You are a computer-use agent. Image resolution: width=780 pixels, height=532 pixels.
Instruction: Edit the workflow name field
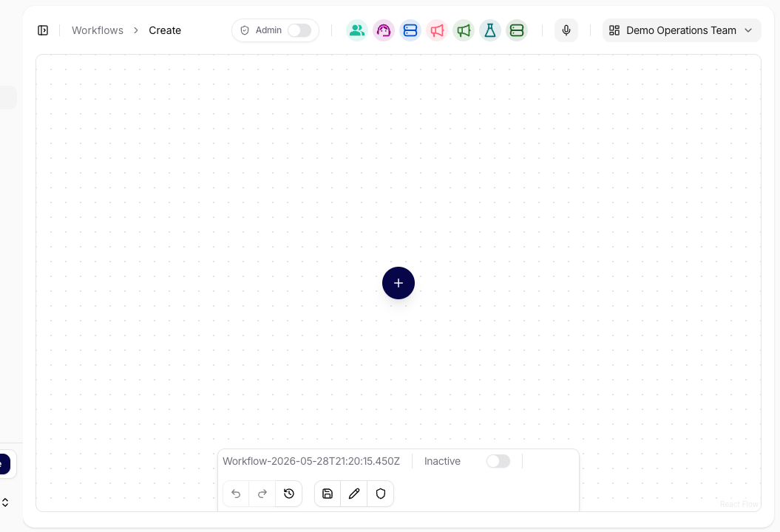pos(311,461)
